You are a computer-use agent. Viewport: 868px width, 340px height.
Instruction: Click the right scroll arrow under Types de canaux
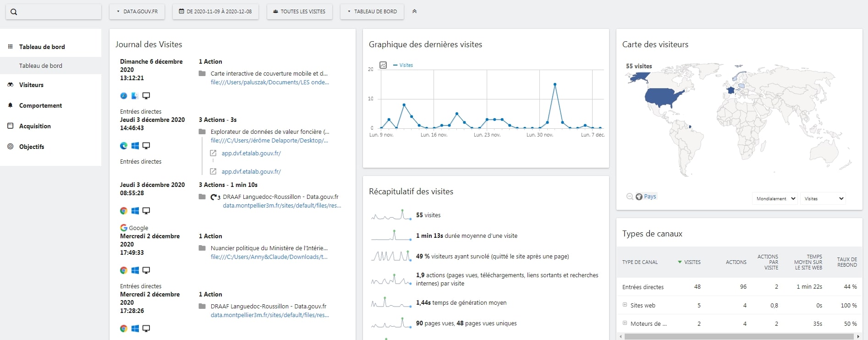858,336
